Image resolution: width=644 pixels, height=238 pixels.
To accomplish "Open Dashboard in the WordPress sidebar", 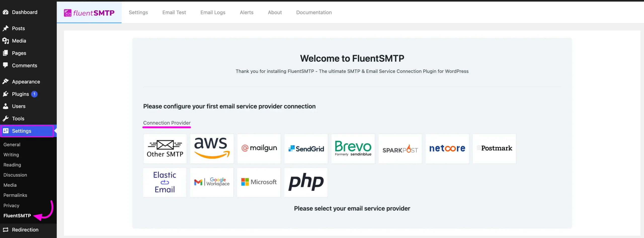I will point(25,12).
